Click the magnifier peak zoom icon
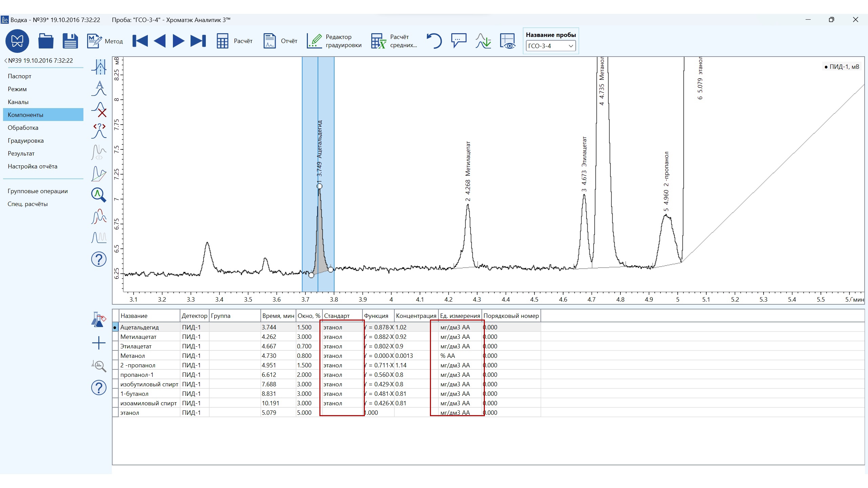This screenshot has height=488, width=868. 99,195
